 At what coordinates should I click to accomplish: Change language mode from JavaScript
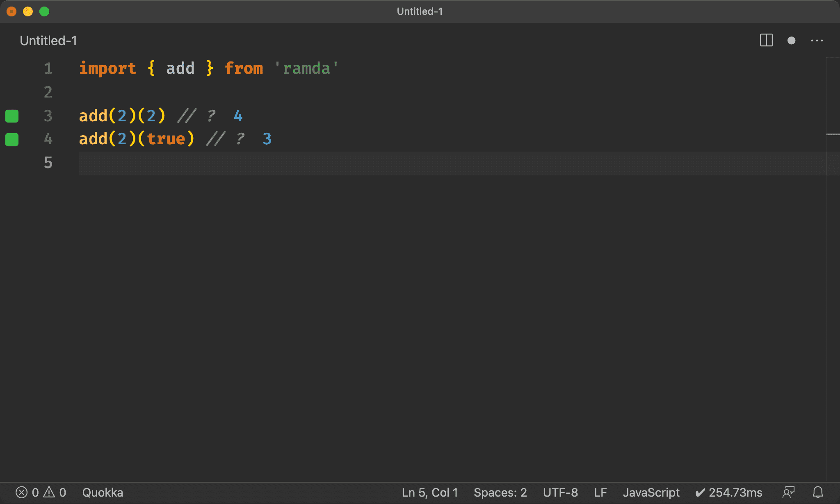[x=651, y=492]
